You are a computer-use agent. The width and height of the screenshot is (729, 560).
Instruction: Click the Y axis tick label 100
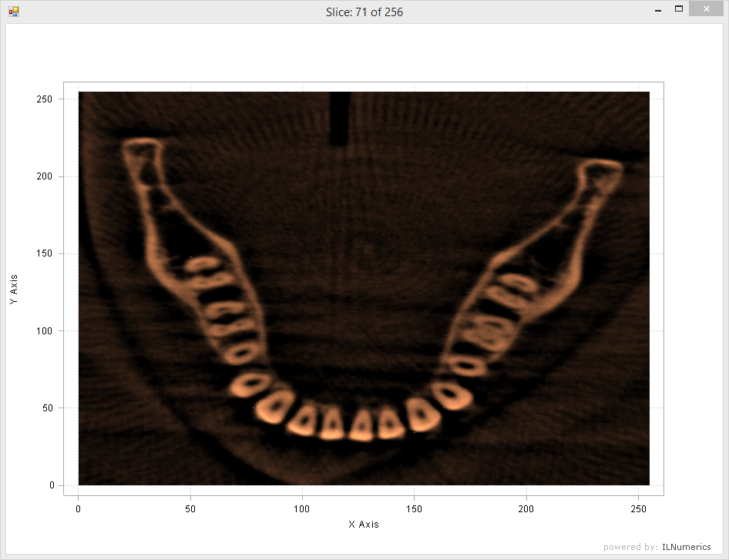point(44,331)
